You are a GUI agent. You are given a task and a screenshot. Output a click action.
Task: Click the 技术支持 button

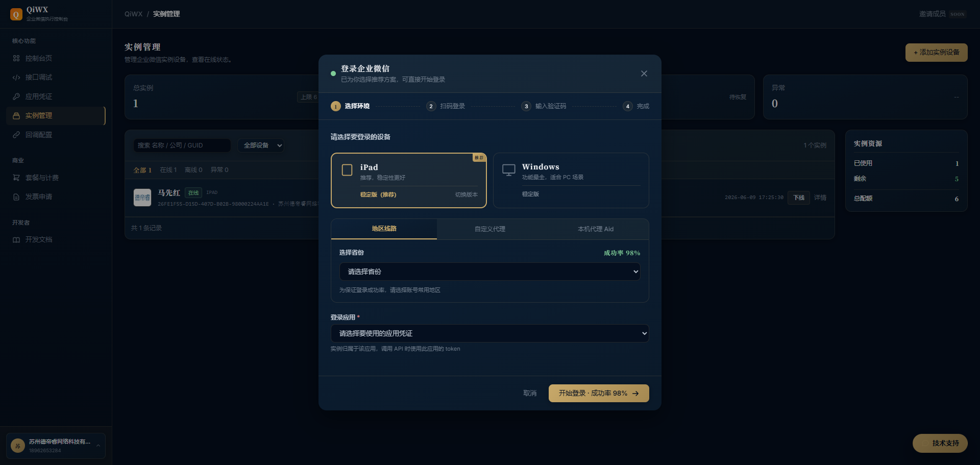click(940, 444)
